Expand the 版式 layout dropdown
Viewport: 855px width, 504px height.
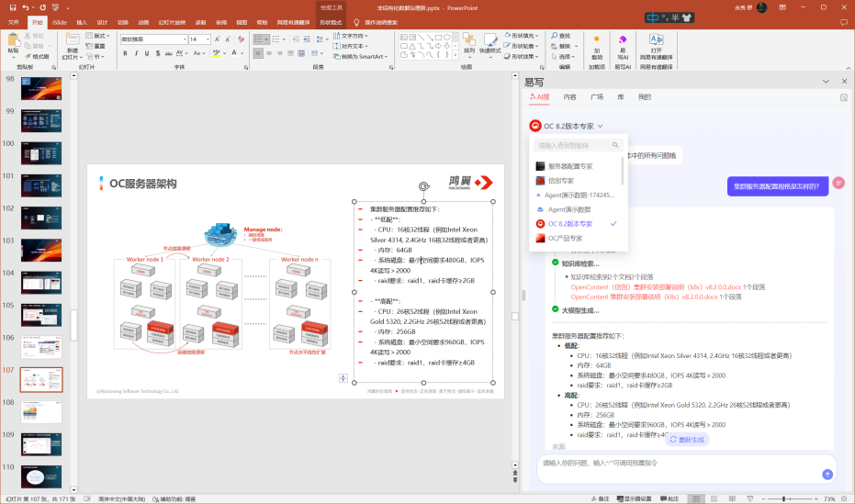tap(97, 36)
